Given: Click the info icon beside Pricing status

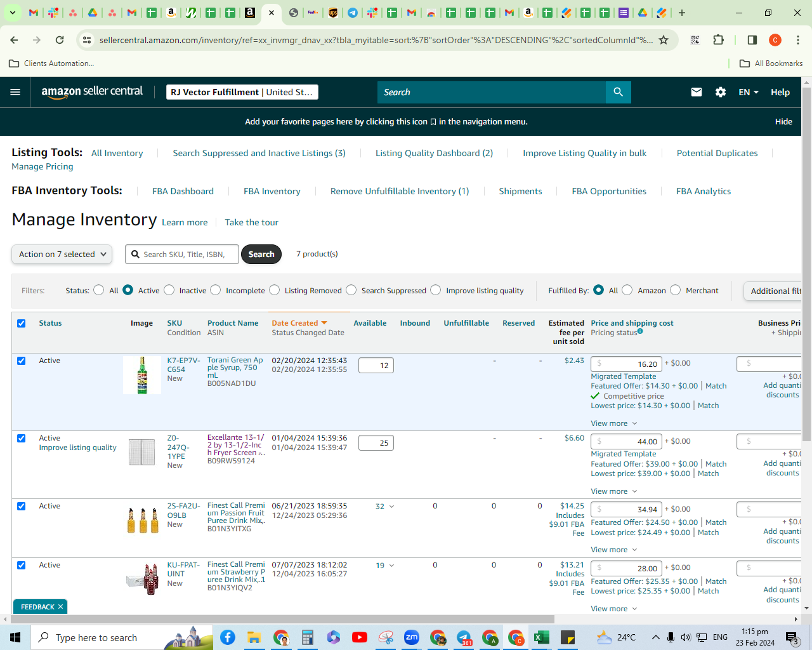Looking at the screenshot, I should pos(640,331).
